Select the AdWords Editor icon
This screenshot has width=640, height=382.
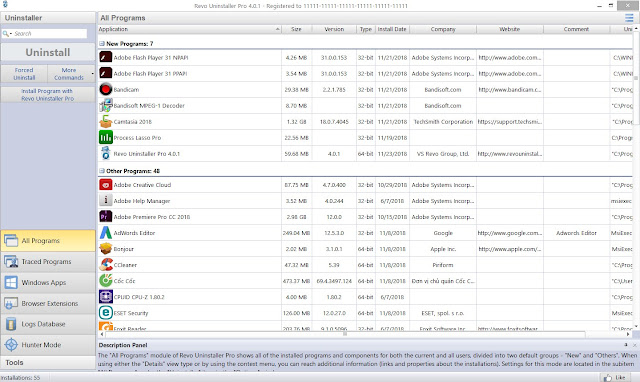[x=106, y=233]
